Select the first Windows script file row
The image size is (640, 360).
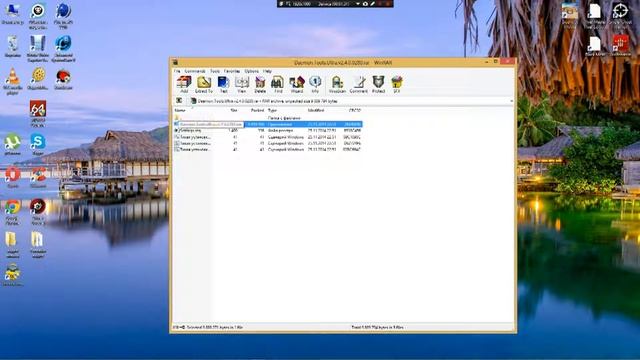(268, 137)
